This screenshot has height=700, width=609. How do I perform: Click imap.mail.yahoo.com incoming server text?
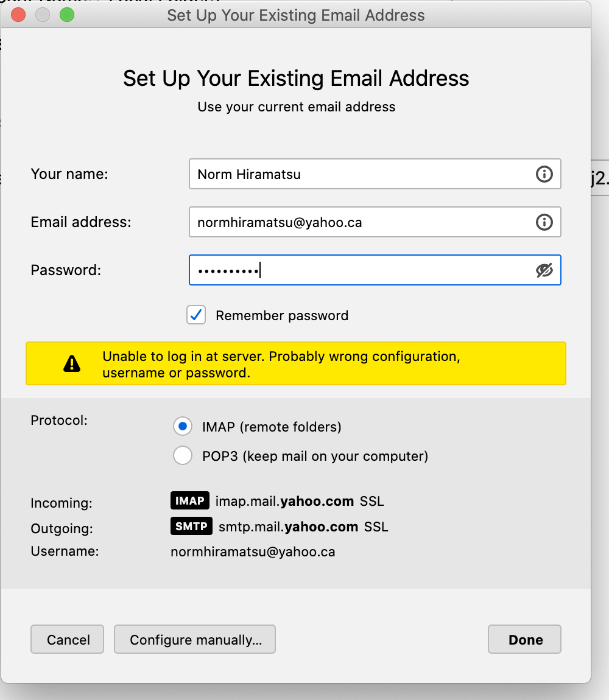click(x=284, y=501)
